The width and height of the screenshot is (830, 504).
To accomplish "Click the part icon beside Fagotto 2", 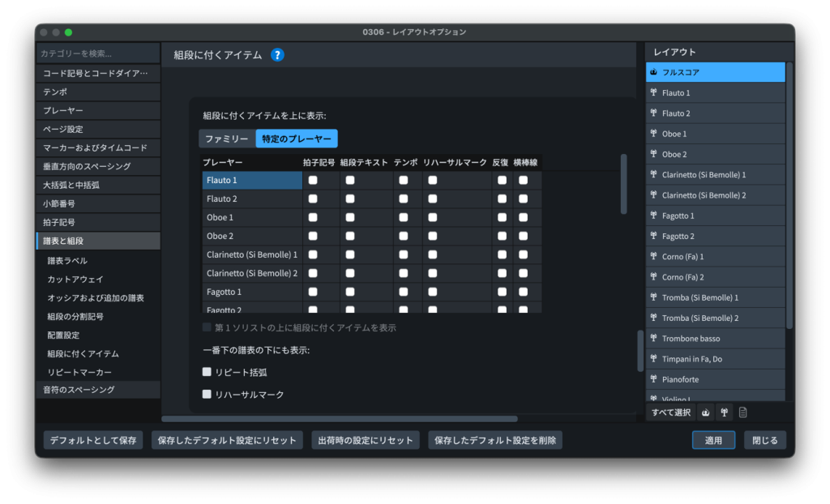I will (653, 237).
